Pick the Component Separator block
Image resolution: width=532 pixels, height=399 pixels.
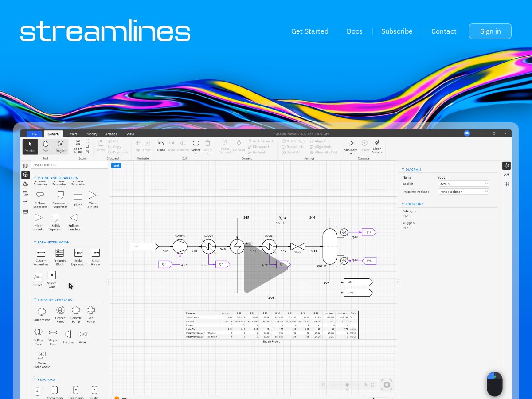(x=60, y=199)
